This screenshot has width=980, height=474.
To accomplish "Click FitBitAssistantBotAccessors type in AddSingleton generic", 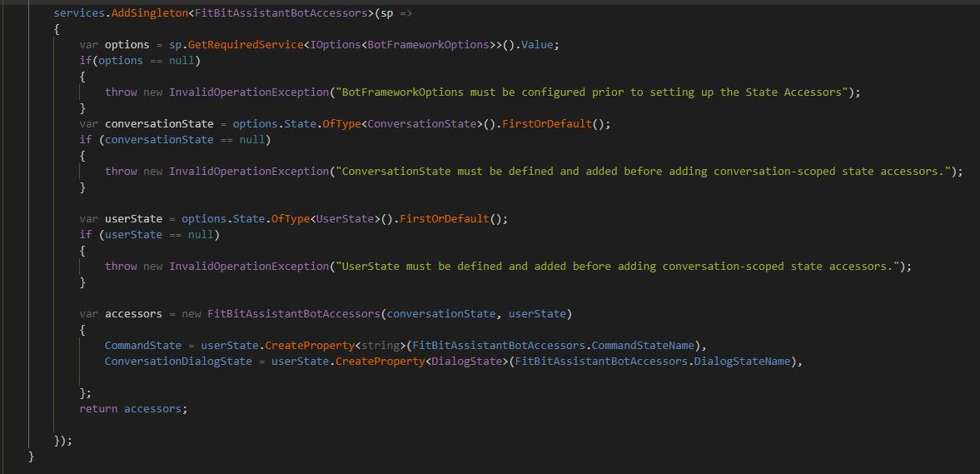I will coord(280,13).
